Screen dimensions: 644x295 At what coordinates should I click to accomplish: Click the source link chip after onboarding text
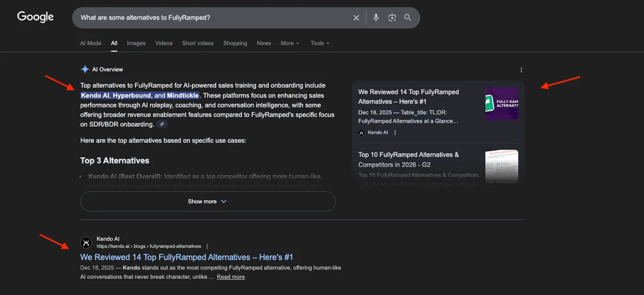coord(162,124)
